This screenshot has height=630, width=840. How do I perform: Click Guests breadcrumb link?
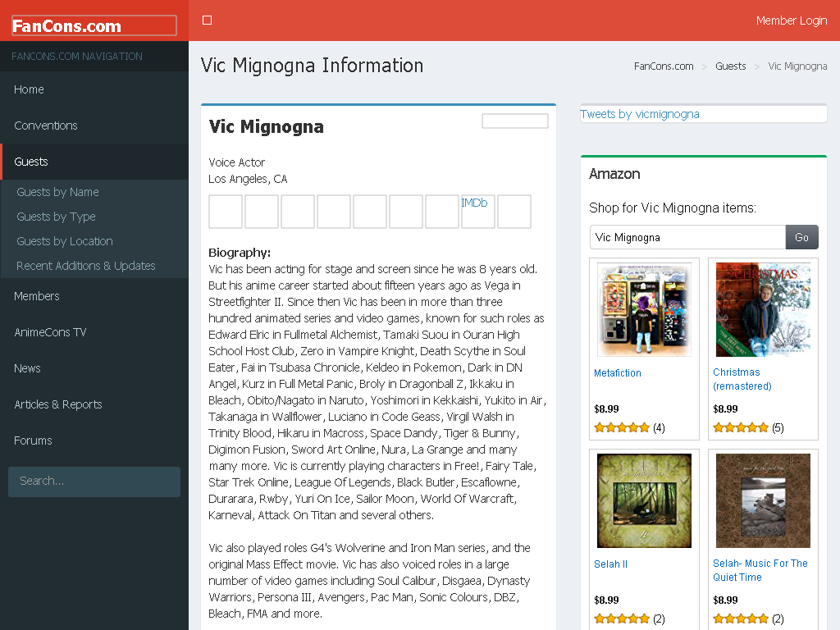(730, 66)
